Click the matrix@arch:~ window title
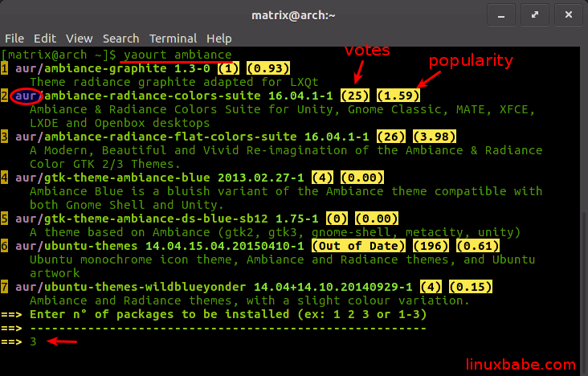The height and width of the screenshot is (376, 588). coord(293,14)
